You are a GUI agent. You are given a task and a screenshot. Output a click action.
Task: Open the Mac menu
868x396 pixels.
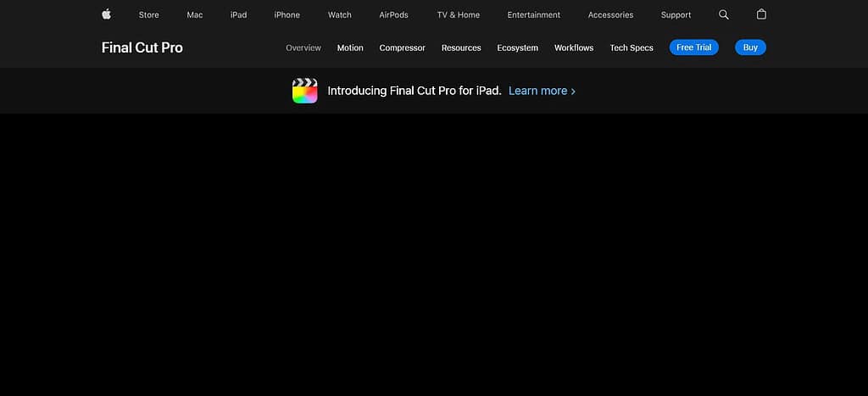click(195, 15)
